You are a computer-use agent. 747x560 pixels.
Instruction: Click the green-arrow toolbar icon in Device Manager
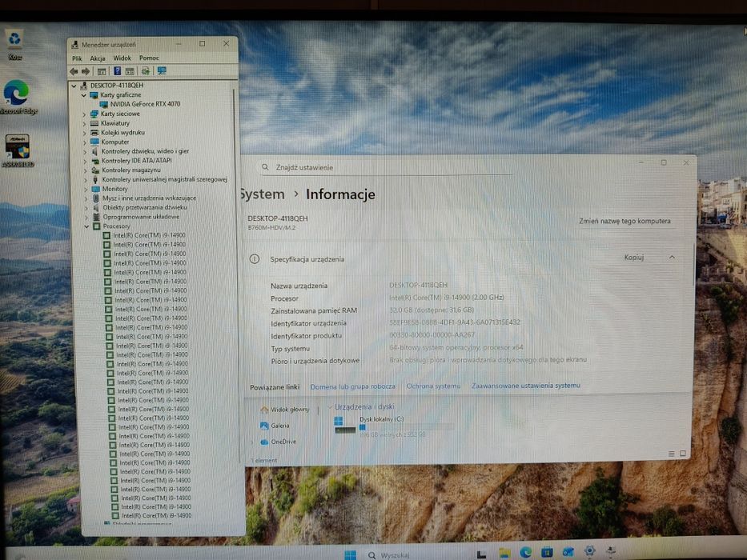[145, 71]
